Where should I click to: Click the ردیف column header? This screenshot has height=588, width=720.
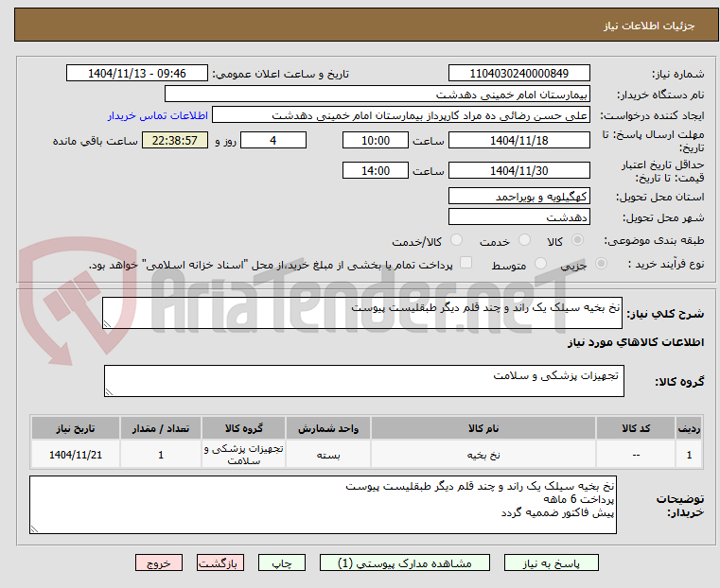(x=689, y=428)
